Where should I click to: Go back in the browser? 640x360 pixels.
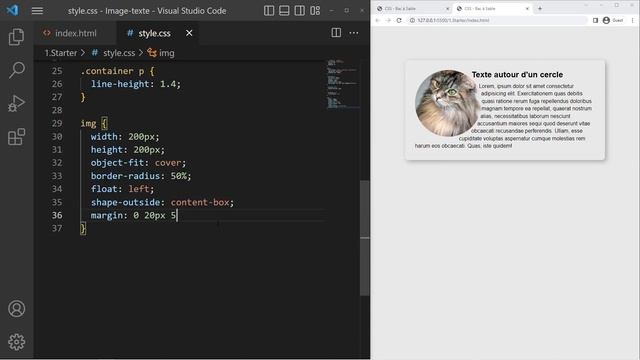378,20
